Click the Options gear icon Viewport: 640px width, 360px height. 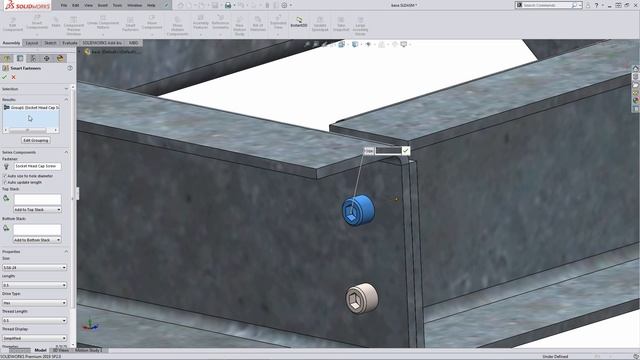click(x=284, y=5)
